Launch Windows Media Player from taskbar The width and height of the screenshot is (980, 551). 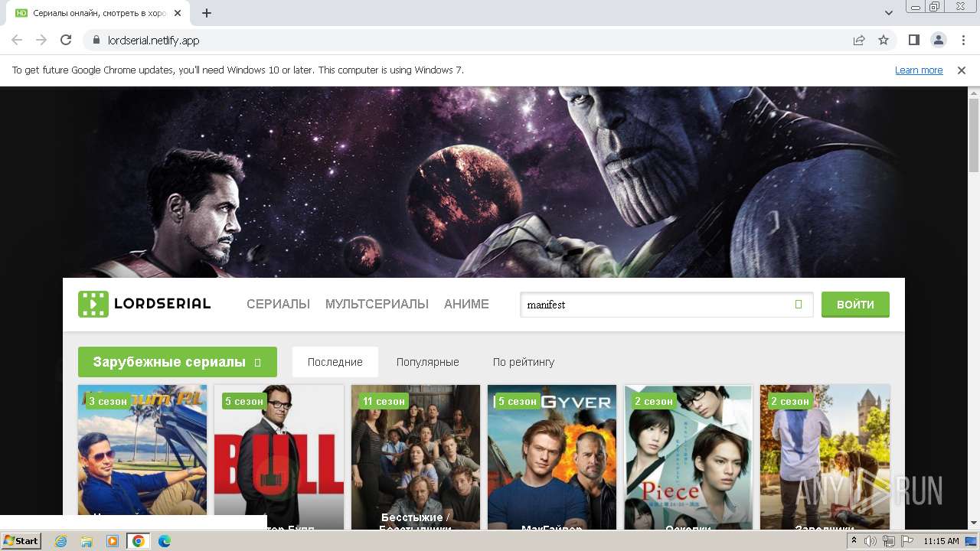pos(113,541)
